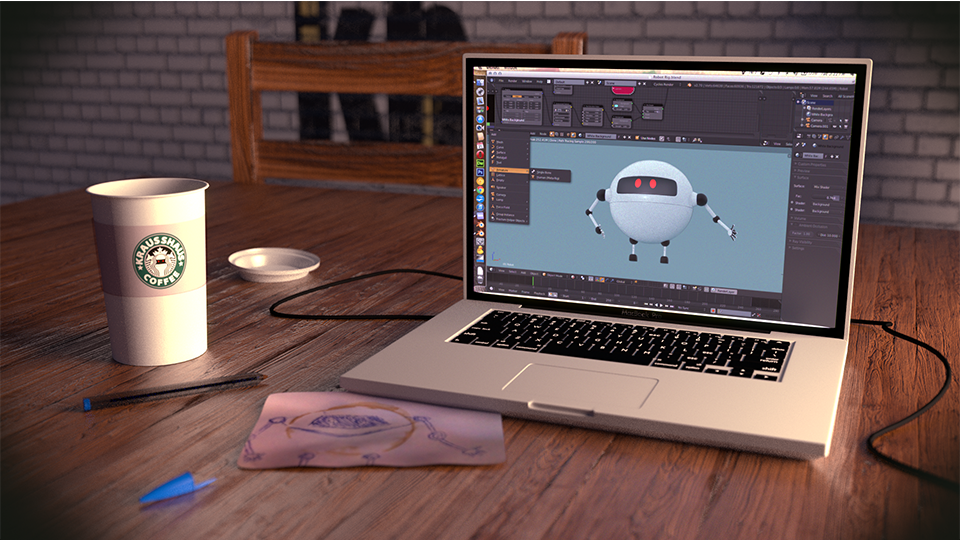Open the Cycles Render engine dropdown
The width and height of the screenshot is (960, 540).
pos(664,84)
